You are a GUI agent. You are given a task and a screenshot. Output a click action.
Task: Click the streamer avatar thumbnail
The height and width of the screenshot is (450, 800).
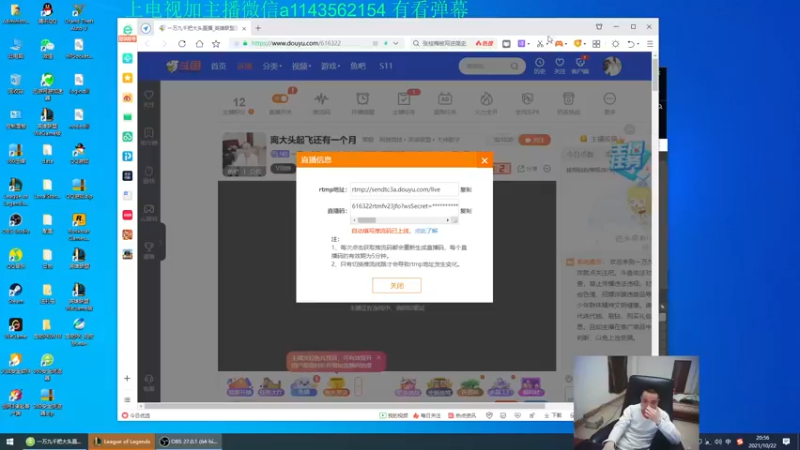244,155
